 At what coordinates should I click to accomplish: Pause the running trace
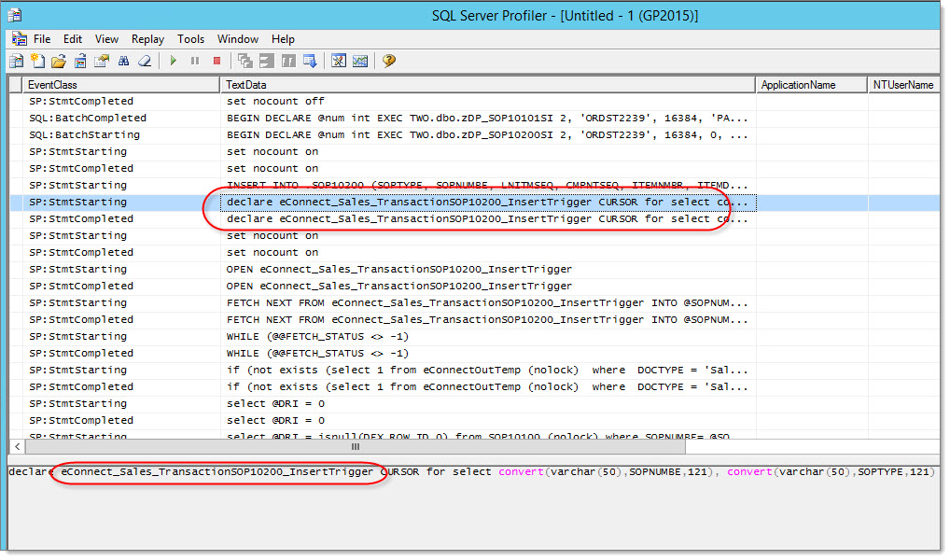pyautogui.click(x=195, y=61)
